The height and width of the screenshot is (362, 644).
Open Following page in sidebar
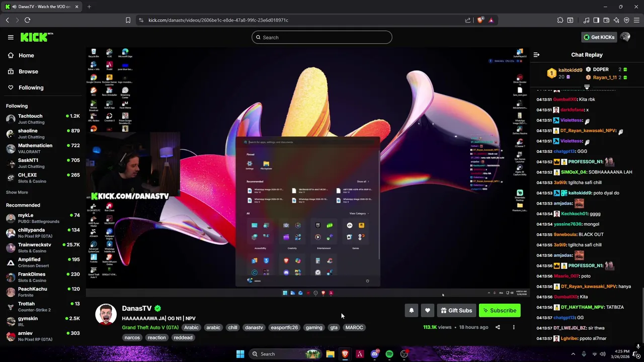43,87
